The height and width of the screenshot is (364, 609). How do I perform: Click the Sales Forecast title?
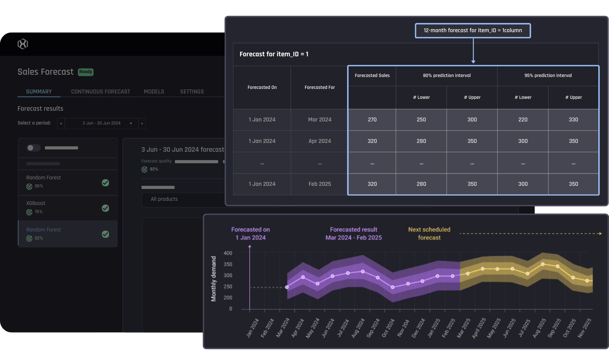click(45, 72)
